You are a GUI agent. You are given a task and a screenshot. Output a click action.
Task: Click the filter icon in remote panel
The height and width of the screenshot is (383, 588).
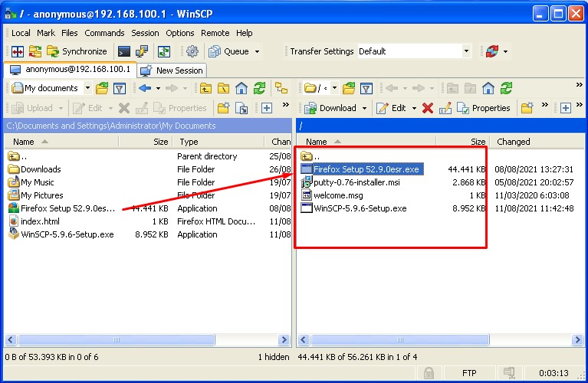coord(366,88)
